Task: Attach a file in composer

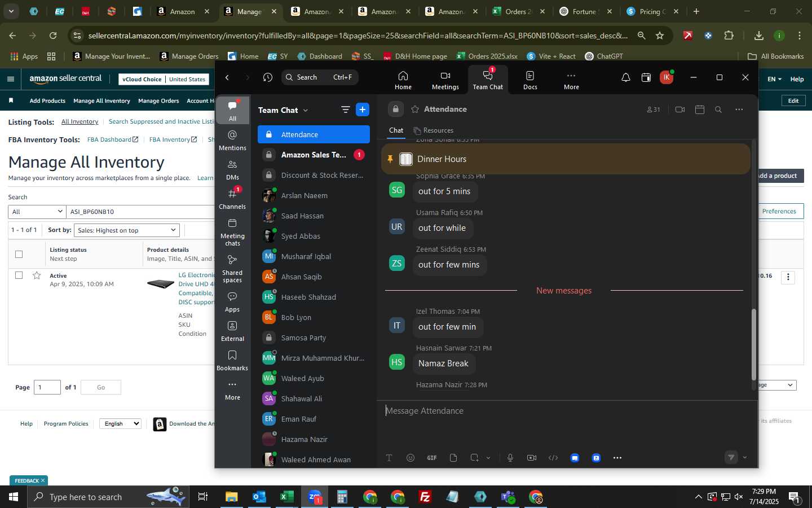Action: pyautogui.click(x=453, y=458)
